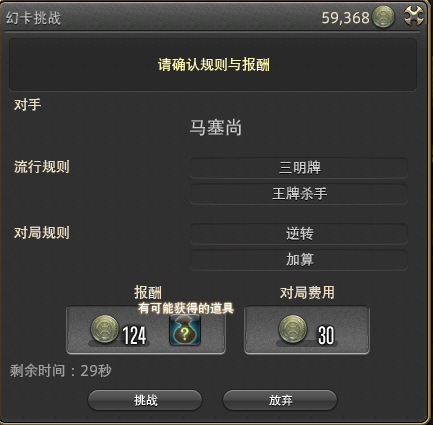Click the 剩余时间 countdown text
Screen dimensions: 433x425
tap(61, 371)
